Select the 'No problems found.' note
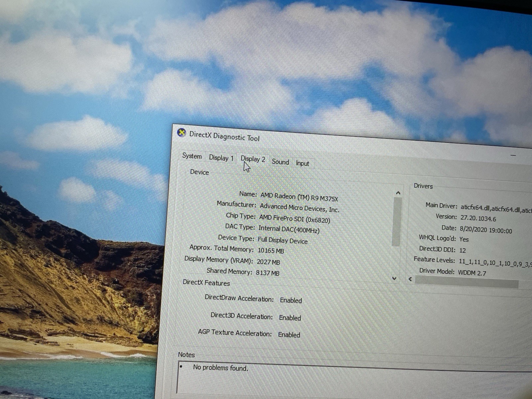The width and height of the screenshot is (532, 399). click(220, 368)
